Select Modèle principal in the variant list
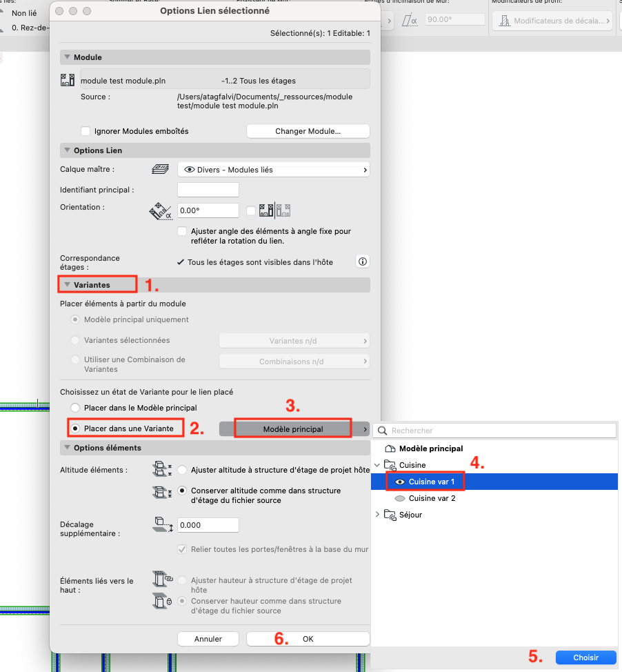Viewport: 622px width, 672px height. tap(494, 448)
